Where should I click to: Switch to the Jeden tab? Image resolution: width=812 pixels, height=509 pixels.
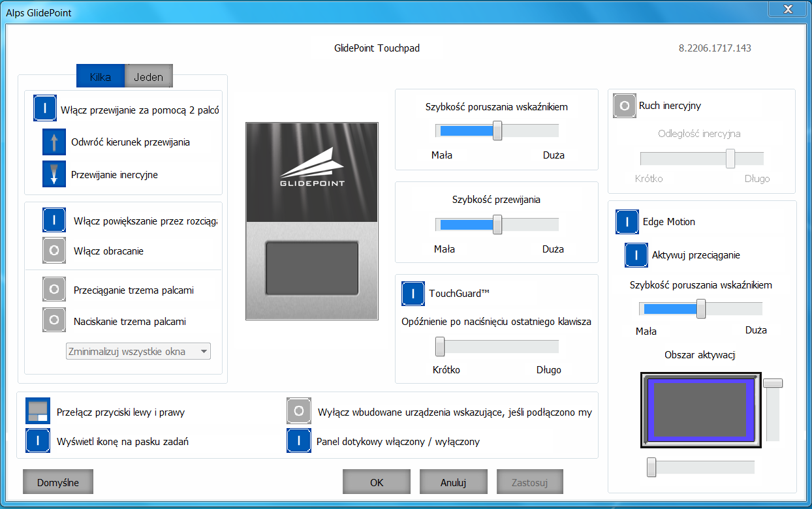149,76
